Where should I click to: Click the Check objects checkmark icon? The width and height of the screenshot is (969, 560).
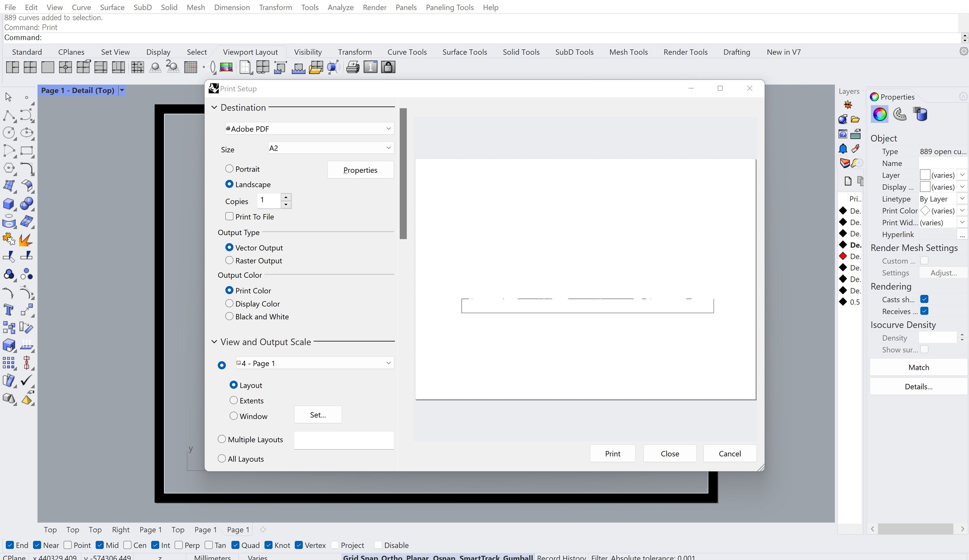click(27, 381)
